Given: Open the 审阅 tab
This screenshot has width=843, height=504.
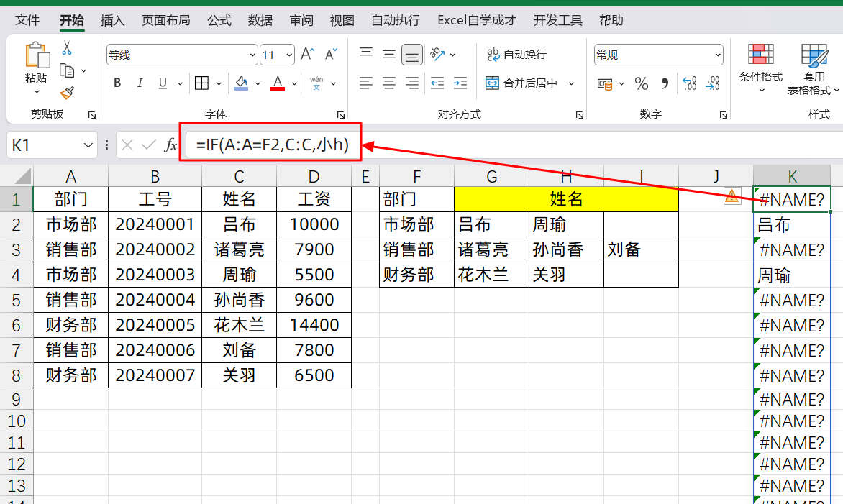Looking at the screenshot, I should 301,20.
